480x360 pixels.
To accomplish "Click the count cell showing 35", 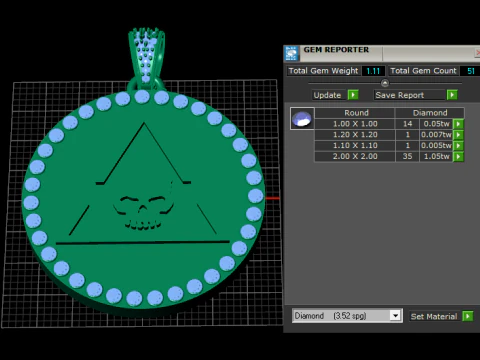I will click(407, 156).
